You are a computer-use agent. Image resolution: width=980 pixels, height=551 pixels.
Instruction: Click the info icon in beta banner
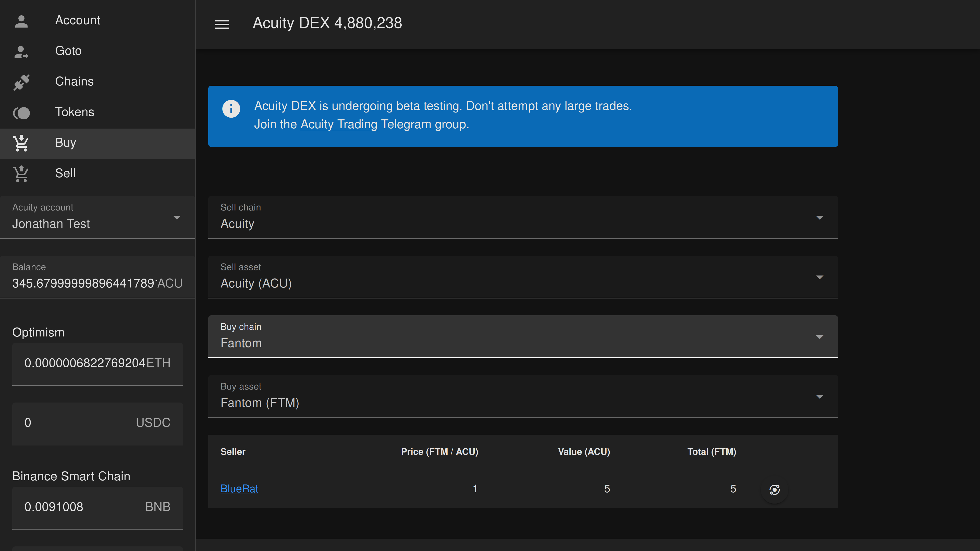click(231, 109)
